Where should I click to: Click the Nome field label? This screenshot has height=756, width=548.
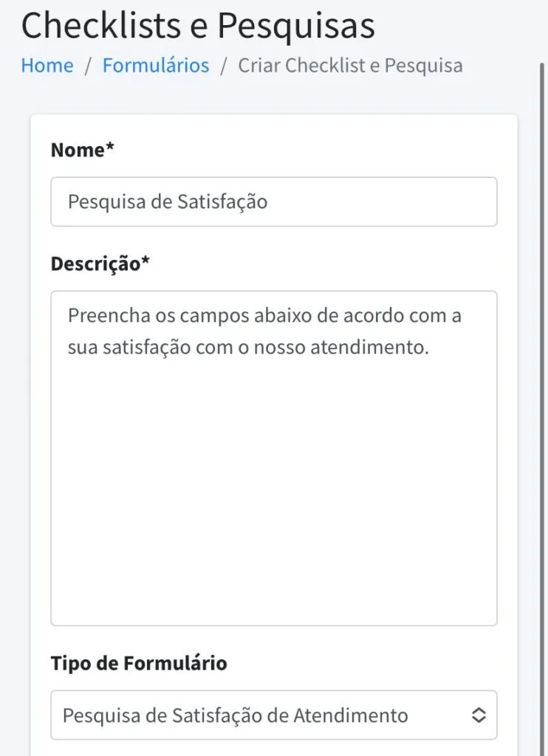pos(81,150)
